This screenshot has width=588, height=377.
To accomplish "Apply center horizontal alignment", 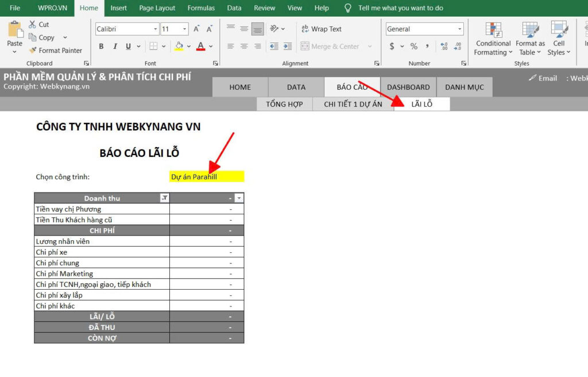I will 244,47.
